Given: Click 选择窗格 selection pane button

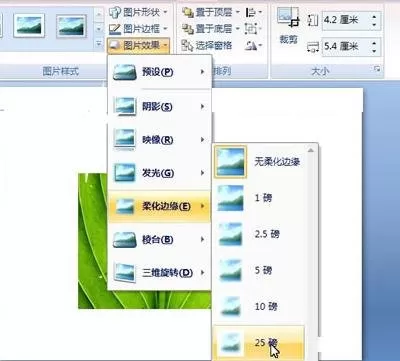Looking at the screenshot, I should (x=207, y=45).
